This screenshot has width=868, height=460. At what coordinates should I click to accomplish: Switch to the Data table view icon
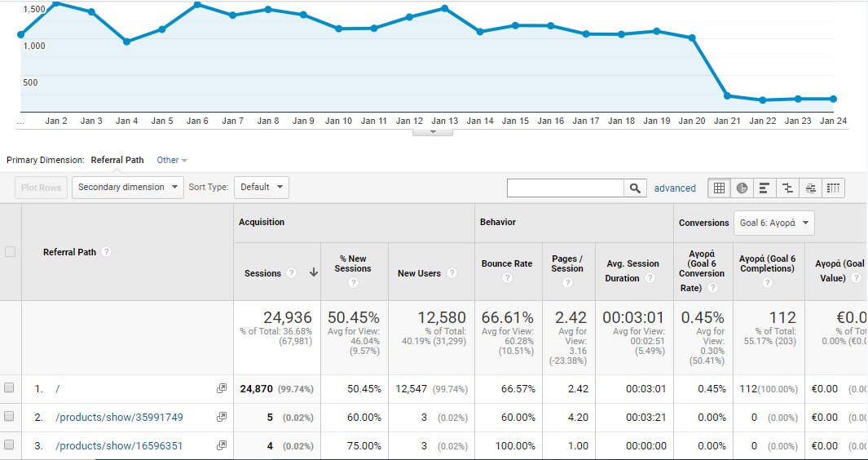(x=719, y=188)
